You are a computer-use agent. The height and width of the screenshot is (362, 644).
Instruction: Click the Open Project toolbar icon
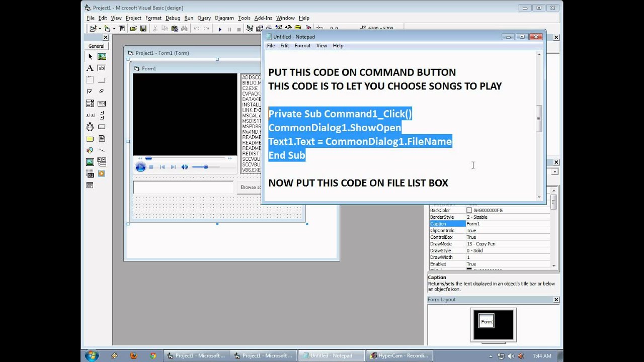[x=134, y=29]
